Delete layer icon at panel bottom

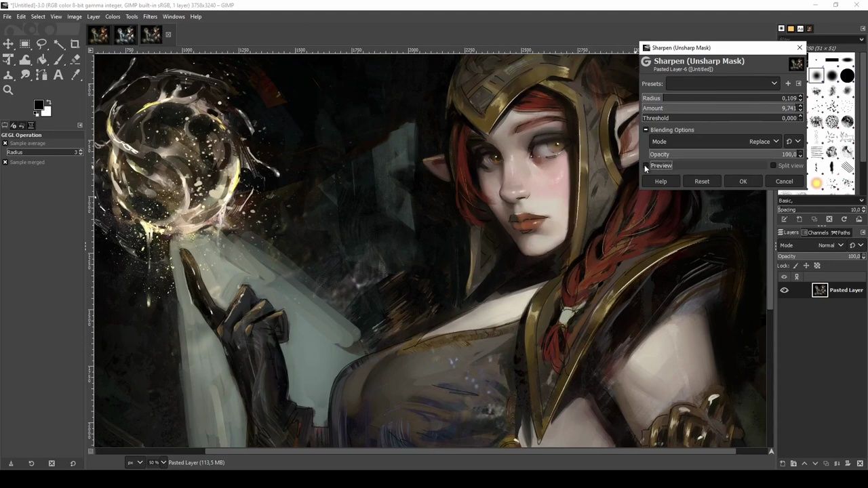(x=860, y=463)
